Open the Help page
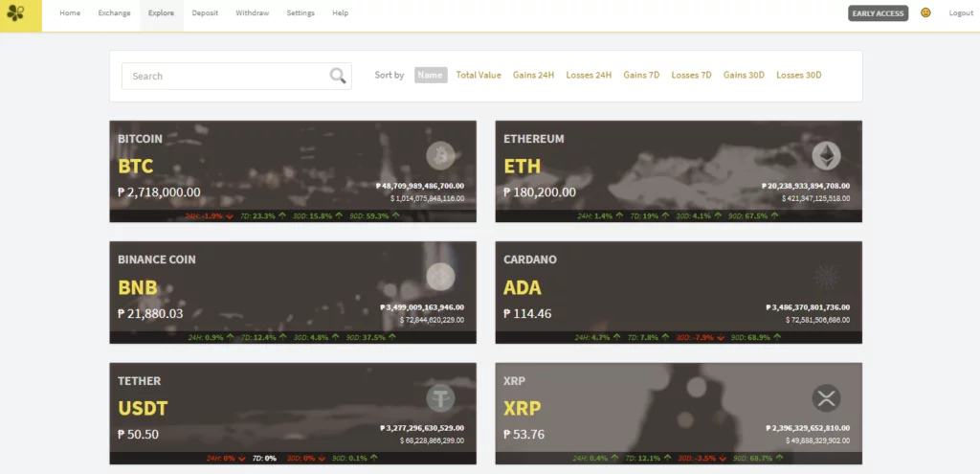This screenshot has height=474, width=980. pyautogui.click(x=341, y=13)
